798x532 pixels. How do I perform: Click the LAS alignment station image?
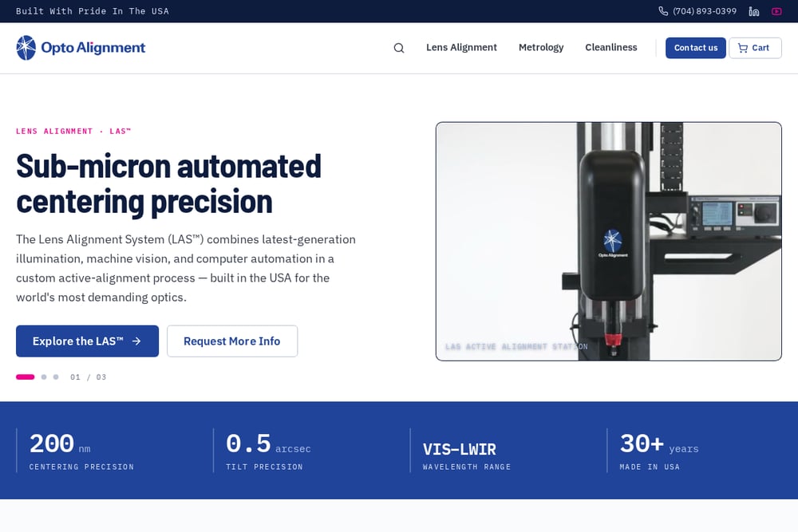tap(609, 242)
